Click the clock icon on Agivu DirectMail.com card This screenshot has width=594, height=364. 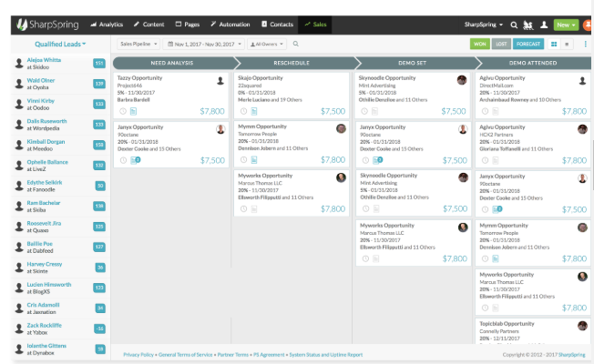pos(485,111)
